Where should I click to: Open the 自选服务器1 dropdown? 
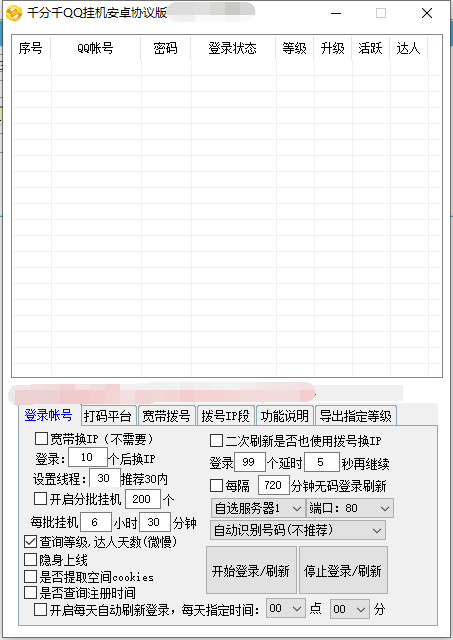point(258,509)
